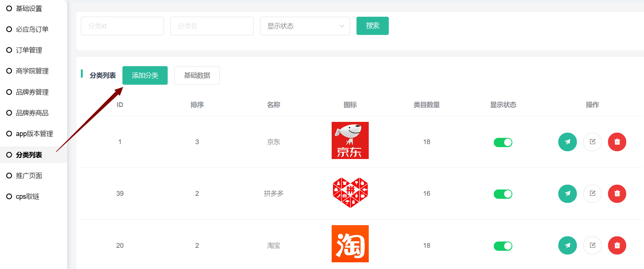
Task: Click category count 16 in the 拼多多 row
Action: click(427, 194)
